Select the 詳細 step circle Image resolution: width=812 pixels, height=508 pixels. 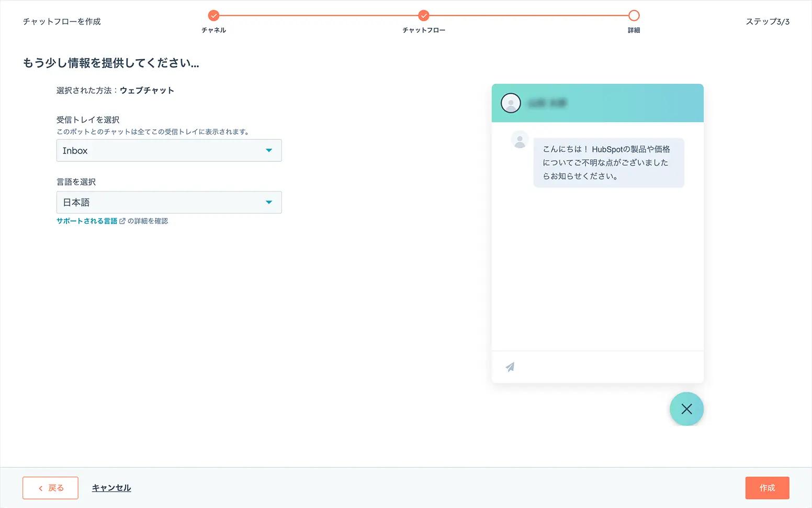pyautogui.click(x=634, y=16)
